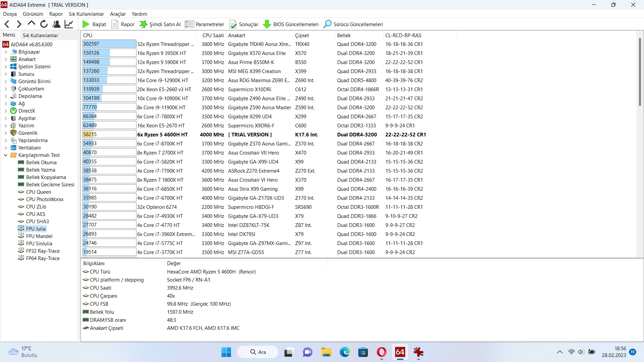Open Parametreler settings
644x362 pixels.
pyautogui.click(x=205, y=24)
